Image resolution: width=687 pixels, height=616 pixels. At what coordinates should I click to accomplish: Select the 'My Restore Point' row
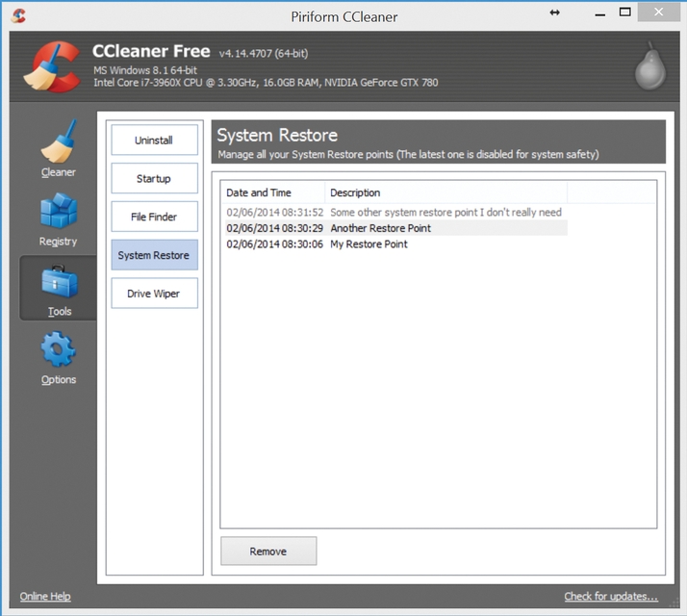396,244
